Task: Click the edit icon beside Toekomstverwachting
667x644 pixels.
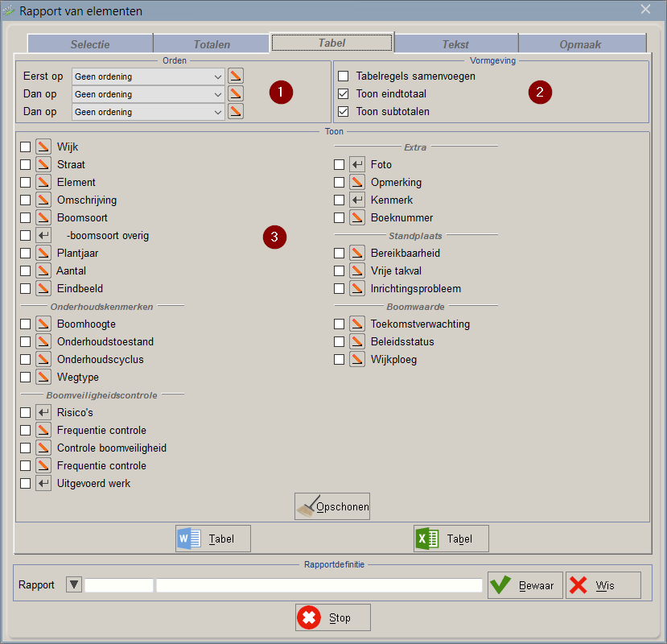Action: pos(357,324)
